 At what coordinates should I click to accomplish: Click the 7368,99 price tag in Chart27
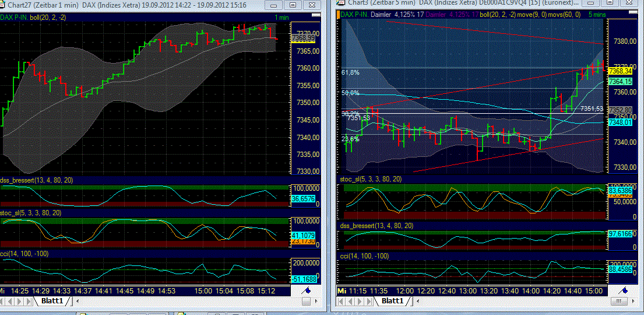(302, 38)
